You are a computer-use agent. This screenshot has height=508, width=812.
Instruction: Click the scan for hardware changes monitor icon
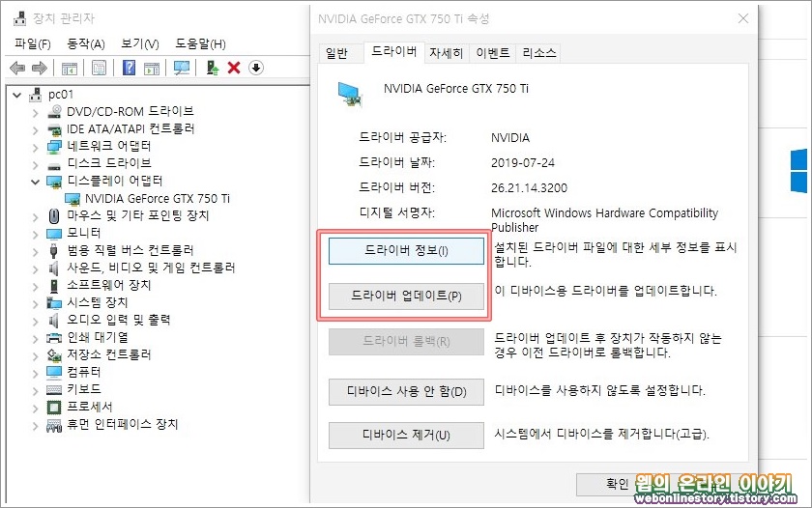click(x=182, y=68)
